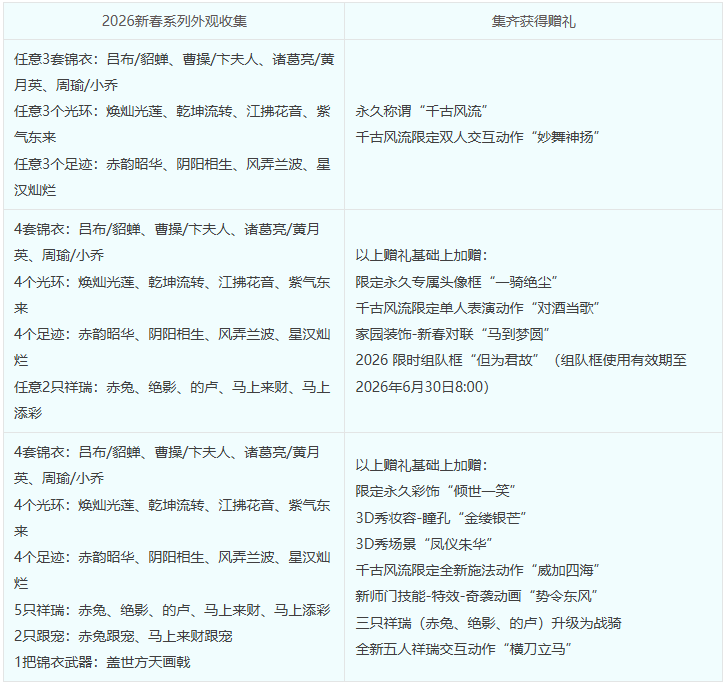Click the "金缕银芒" 3D makeup reward

tap(441, 517)
